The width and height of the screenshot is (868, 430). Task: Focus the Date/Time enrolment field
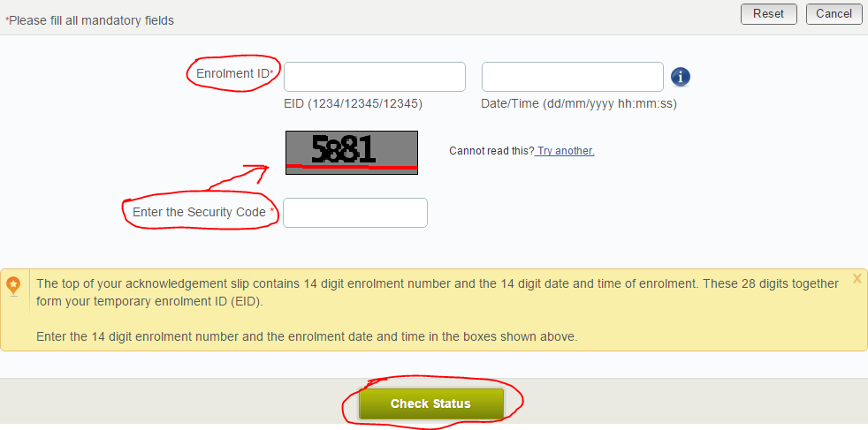[x=573, y=77]
